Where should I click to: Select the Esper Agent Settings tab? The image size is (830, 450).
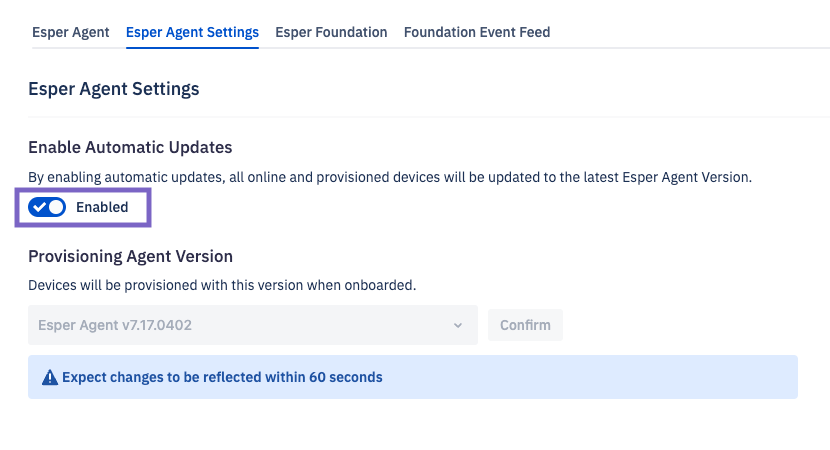192,32
